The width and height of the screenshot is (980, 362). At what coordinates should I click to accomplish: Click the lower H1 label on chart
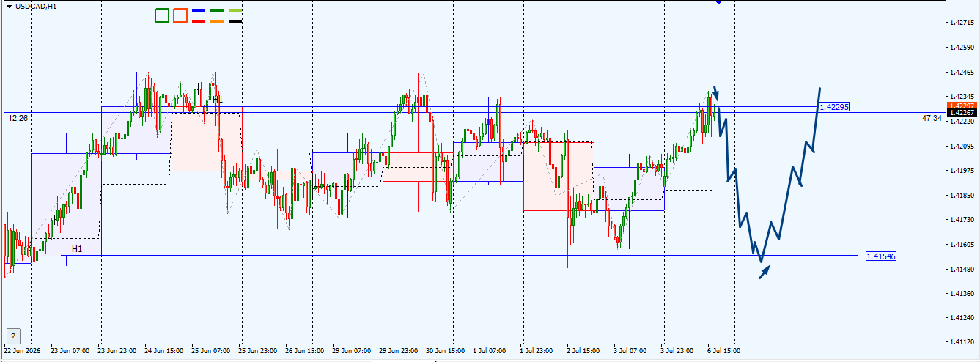point(77,249)
